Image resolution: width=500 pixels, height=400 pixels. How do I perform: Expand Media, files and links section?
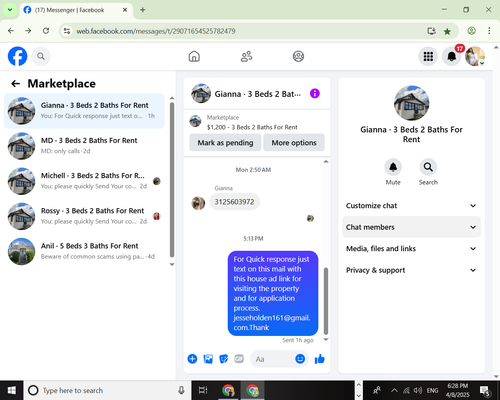coord(411,249)
